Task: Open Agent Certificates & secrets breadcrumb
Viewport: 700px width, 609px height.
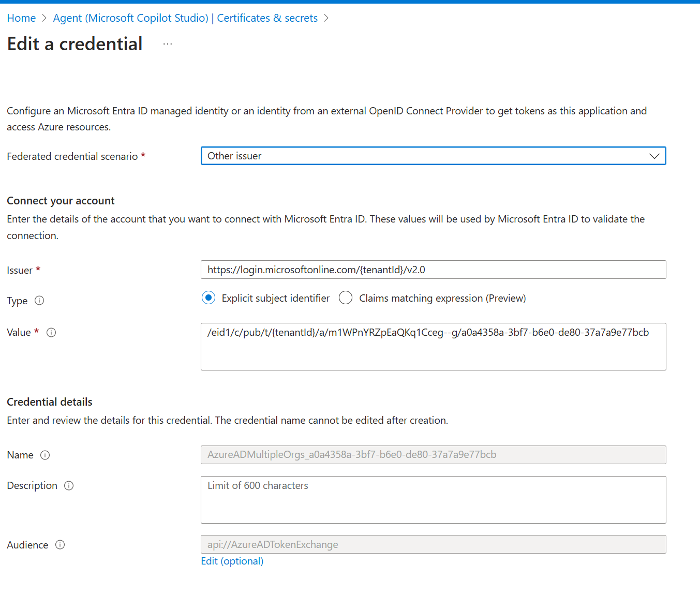Action: (x=185, y=18)
